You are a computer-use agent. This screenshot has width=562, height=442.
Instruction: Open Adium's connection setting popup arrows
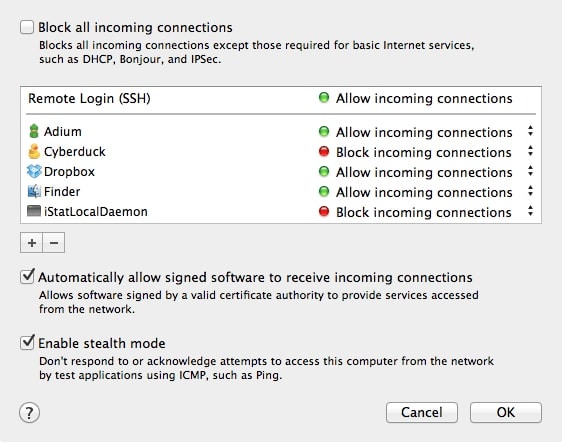(530, 131)
